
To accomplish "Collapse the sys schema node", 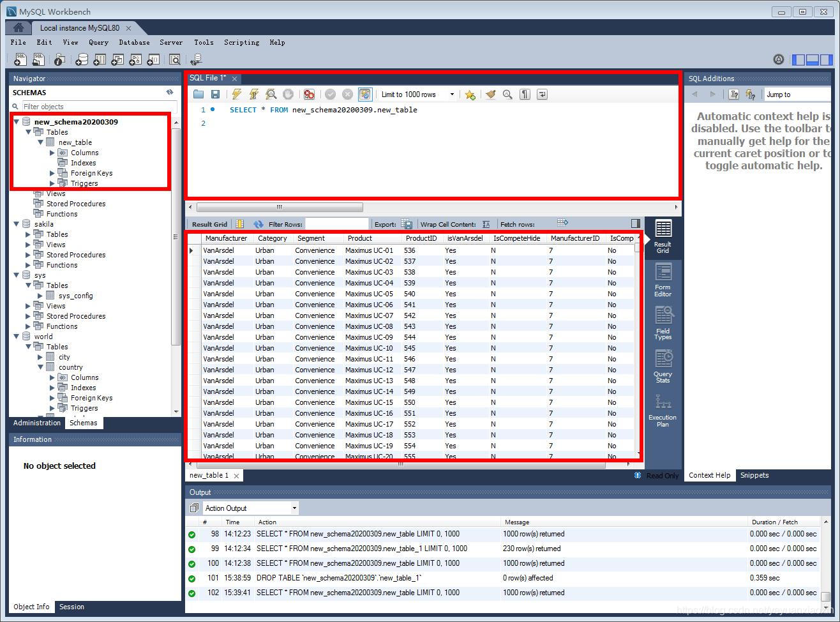I will (17, 275).
